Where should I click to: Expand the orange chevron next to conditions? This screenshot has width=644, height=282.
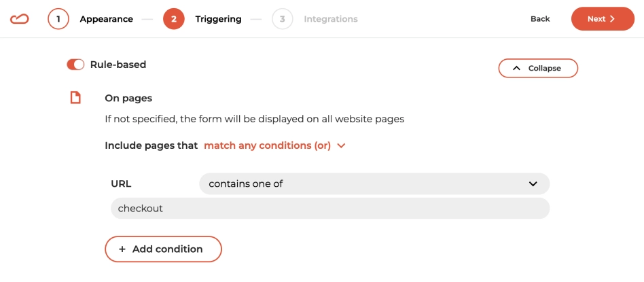click(x=341, y=145)
